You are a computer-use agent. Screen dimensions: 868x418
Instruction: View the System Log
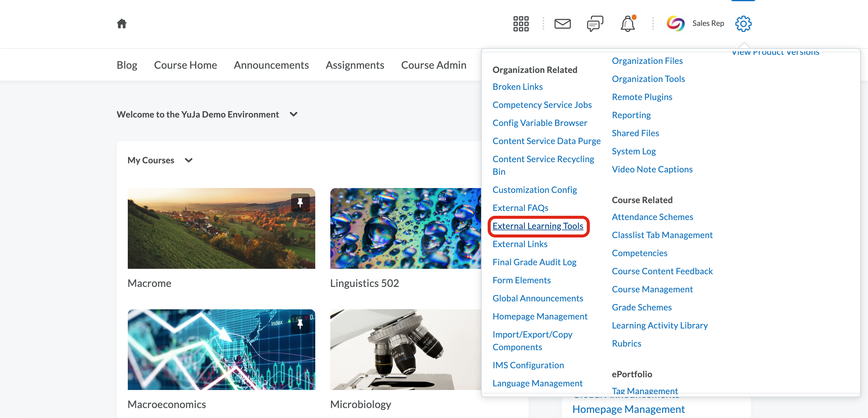point(633,151)
